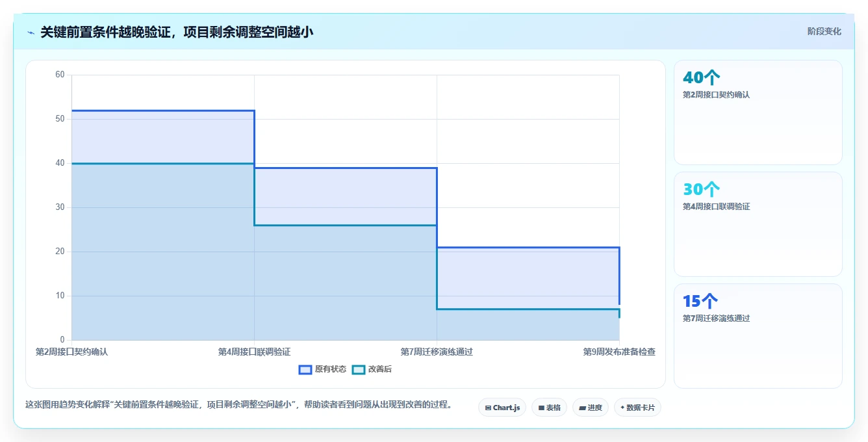Click x-axis label 第4周接口联调验证
Image resolution: width=868 pixels, height=442 pixels.
[254, 352]
